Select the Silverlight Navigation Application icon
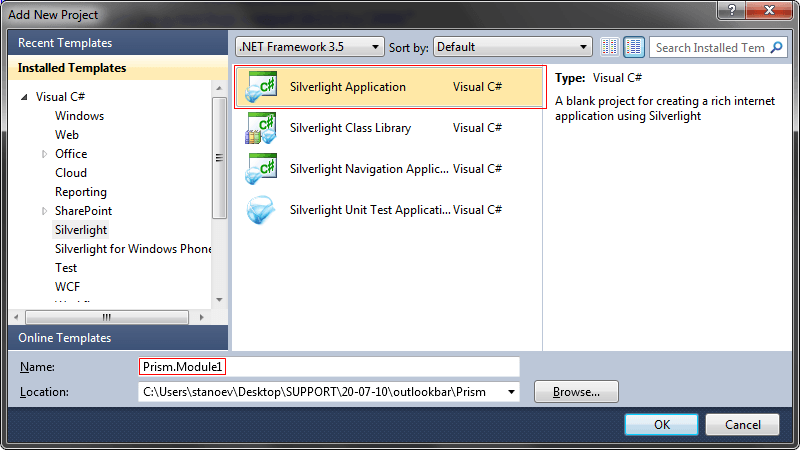Viewport: 800px width, 450px height. [x=261, y=169]
